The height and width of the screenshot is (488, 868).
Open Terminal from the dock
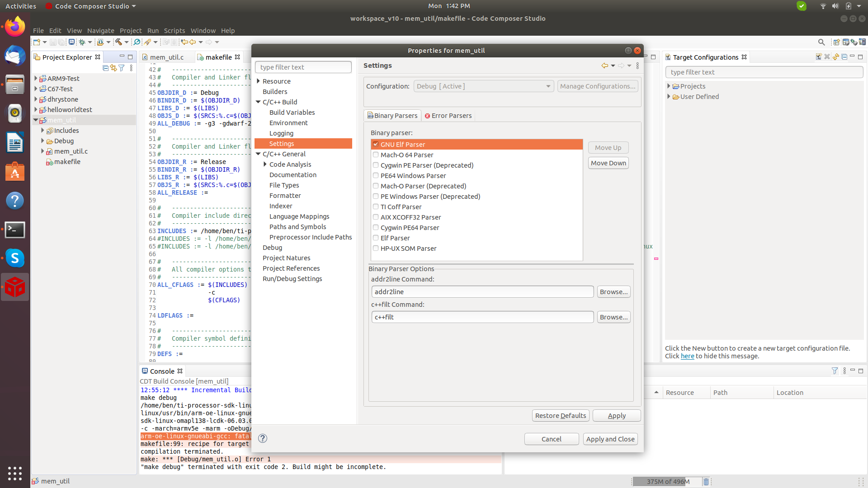[x=15, y=230]
